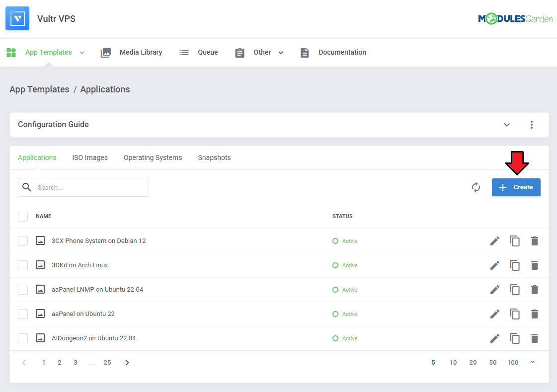
Task: Go to page 3
Action: 76,363
